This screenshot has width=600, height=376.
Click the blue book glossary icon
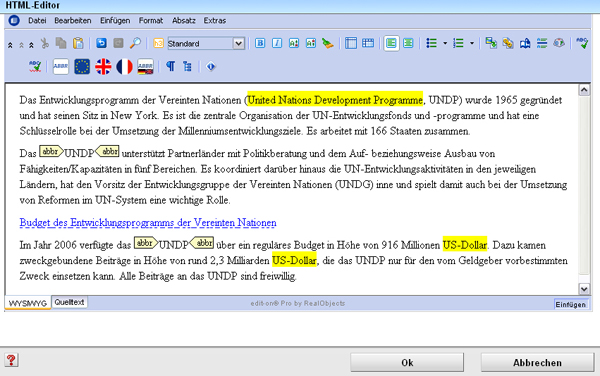click(x=525, y=43)
